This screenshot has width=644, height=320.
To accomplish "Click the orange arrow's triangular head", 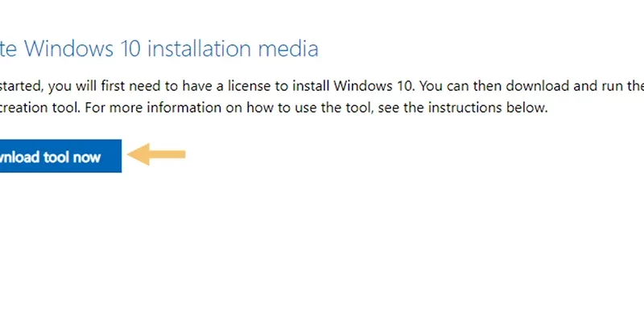I will tap(138, 154).
